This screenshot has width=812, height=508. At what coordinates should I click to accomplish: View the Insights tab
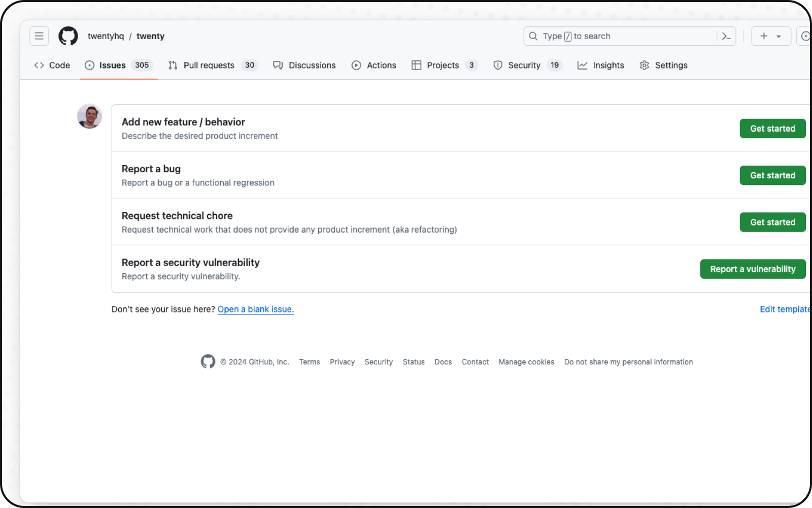pos(601,65)
